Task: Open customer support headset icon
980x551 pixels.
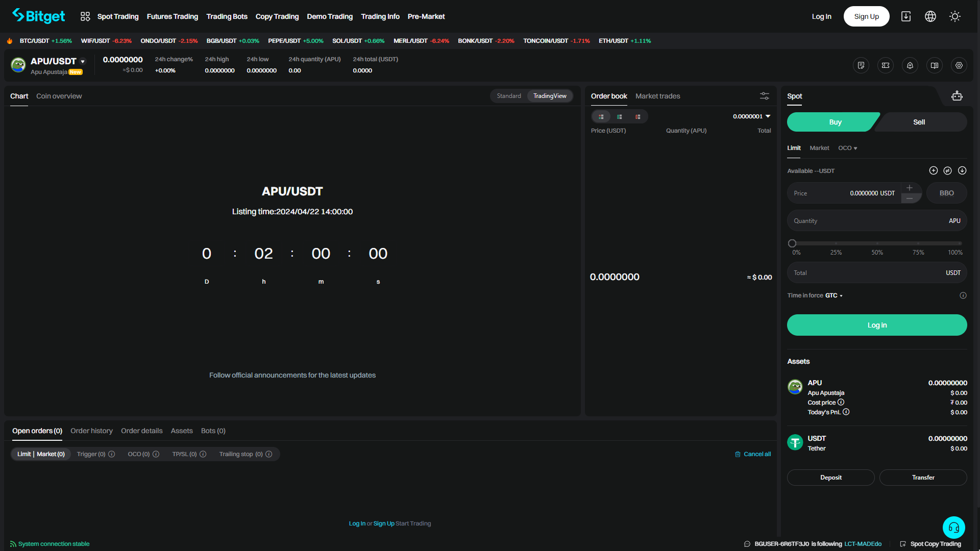Action: coord(953,528)
